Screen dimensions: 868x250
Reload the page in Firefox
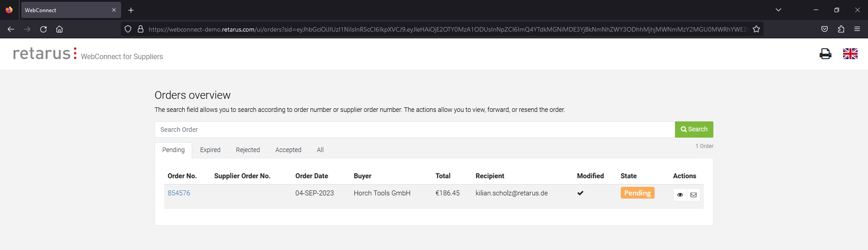coord(43,29)
